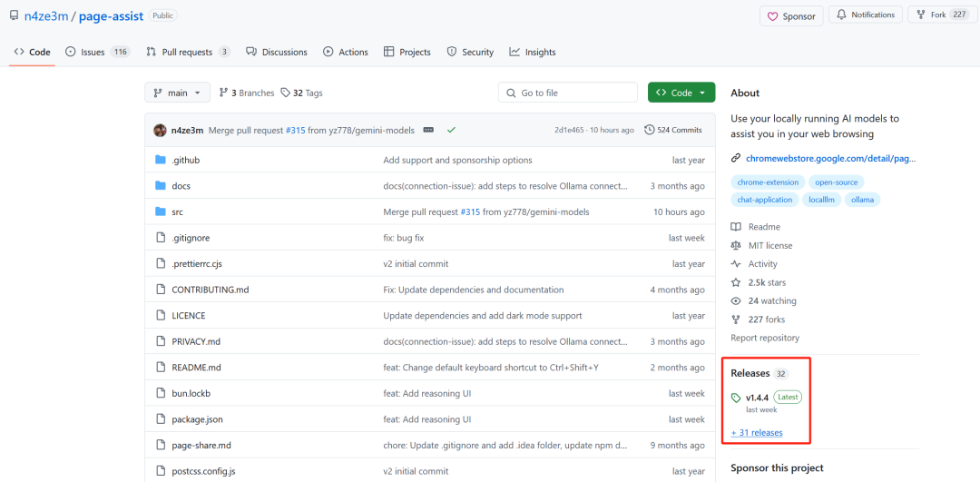980x482 pixels.
Task: Click the ollama topic tag
Action: (x=863, y=200)
